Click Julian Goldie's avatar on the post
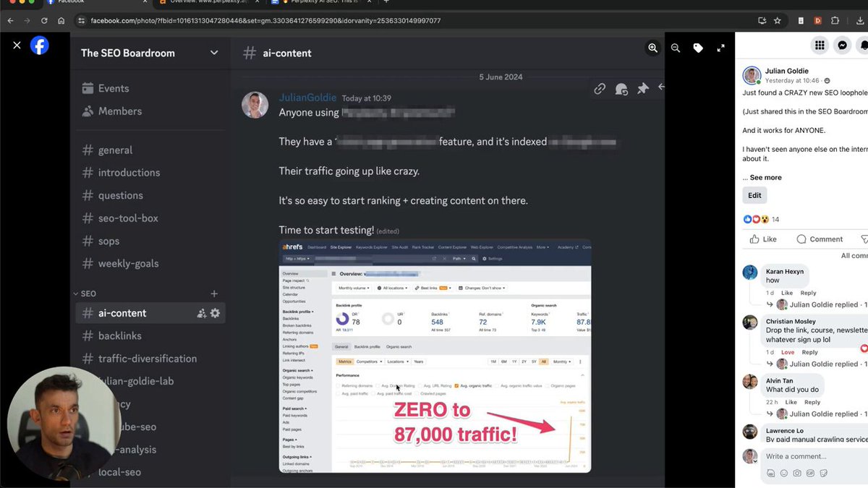Screen dimensions: 868x488 [752, 75]
